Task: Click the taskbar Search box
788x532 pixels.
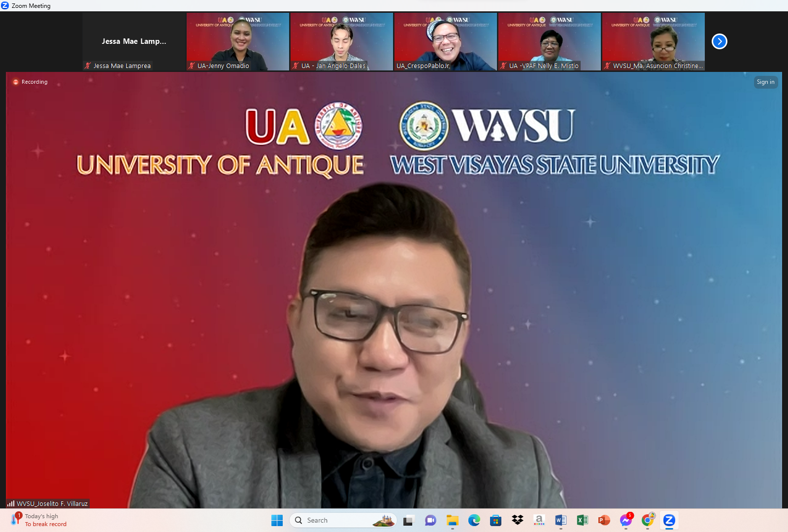Action: coord(343,520)
